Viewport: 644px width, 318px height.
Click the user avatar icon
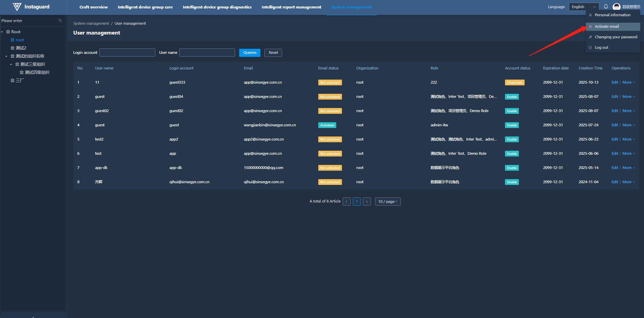(x=616, y=7)
